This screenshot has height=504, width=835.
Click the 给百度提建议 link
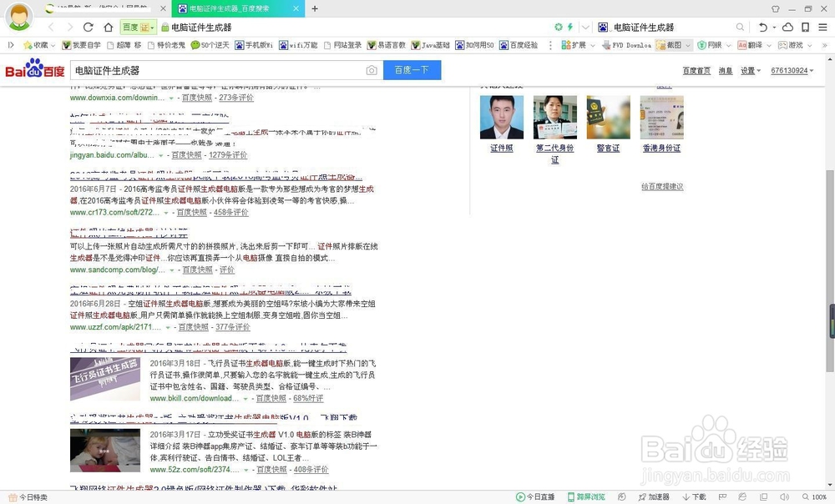click(x=662, y=186)
